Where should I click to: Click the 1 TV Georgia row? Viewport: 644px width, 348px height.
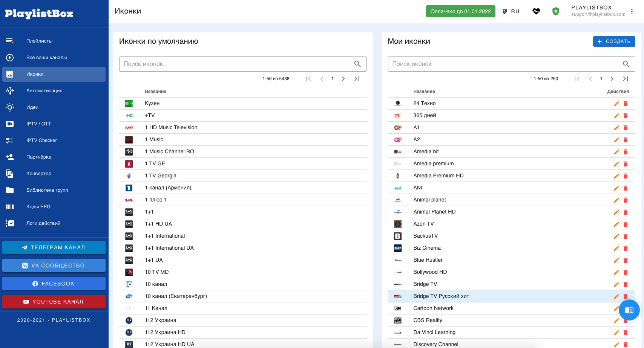click(243, 176)
